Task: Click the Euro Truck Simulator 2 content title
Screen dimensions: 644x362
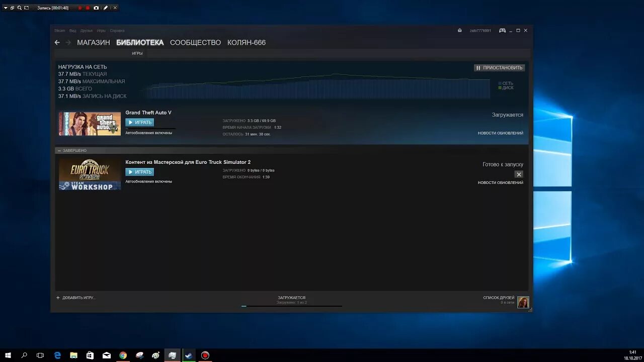Action: [x=188, y=162]
